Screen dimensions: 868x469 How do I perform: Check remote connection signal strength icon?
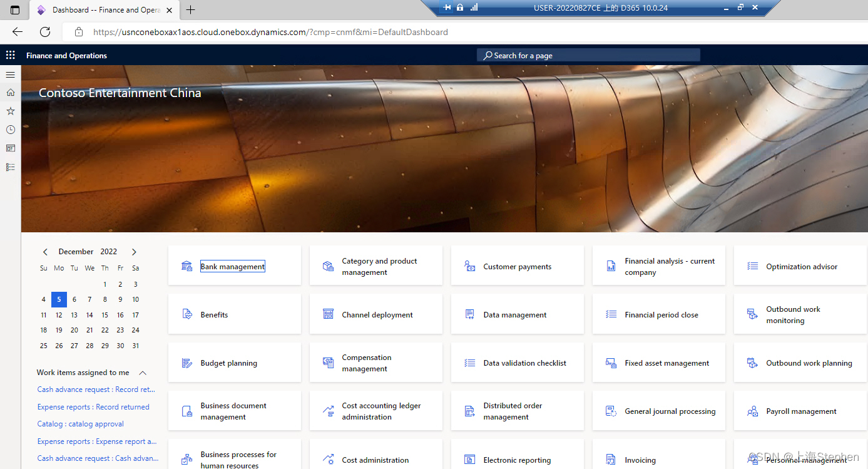474,8
